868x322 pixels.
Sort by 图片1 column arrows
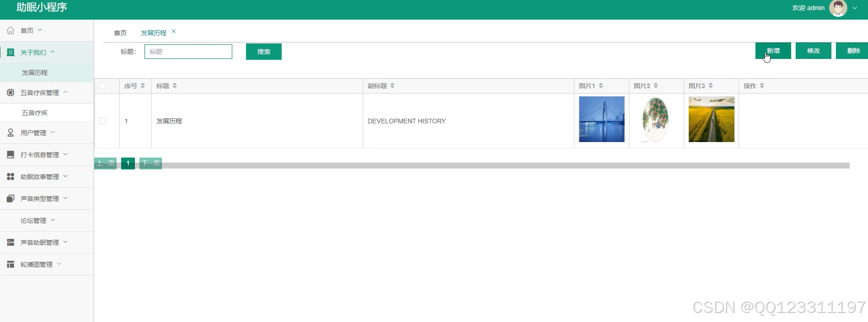(601, 86)
